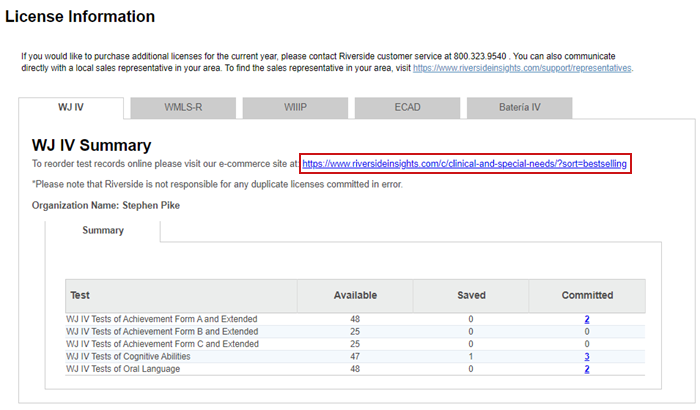The image size is (700, 410).
Task: Open the WIIIP tab
Action: coord(293,108)
